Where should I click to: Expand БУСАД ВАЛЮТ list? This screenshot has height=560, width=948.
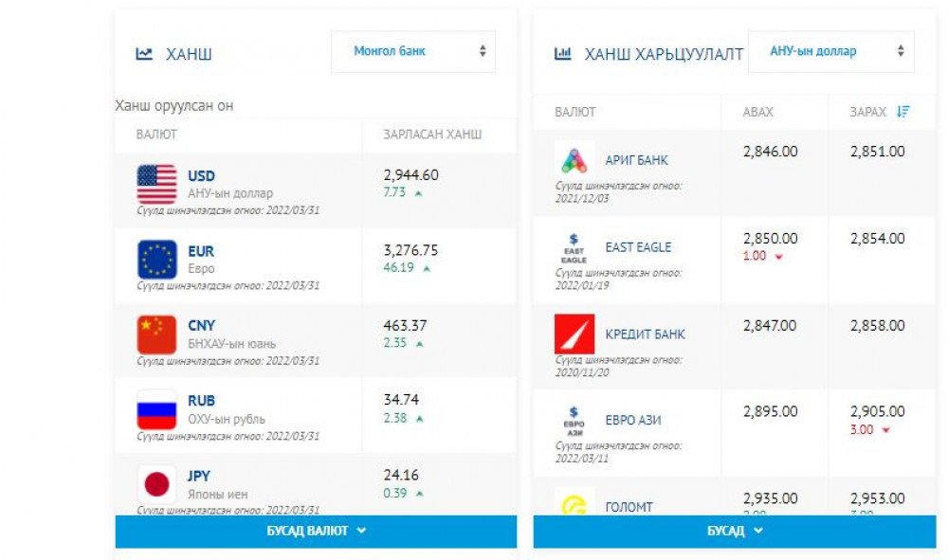click(x=316, y=531)
